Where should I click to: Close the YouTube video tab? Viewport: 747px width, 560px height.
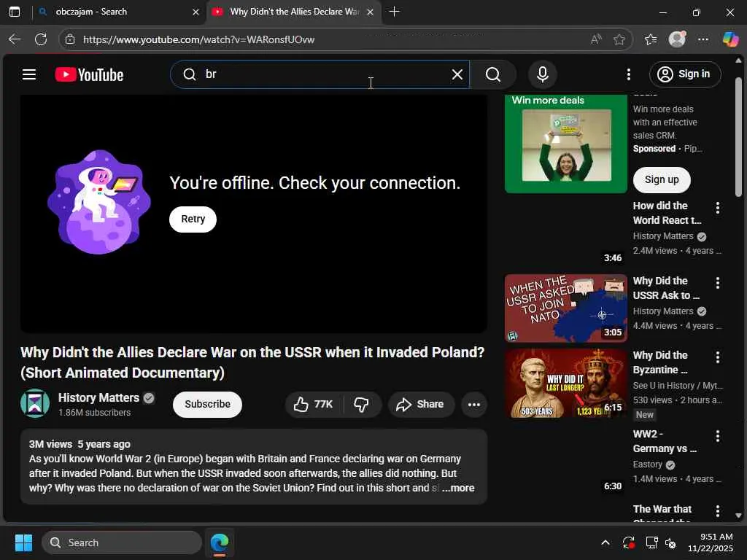[x=370, y=12]
